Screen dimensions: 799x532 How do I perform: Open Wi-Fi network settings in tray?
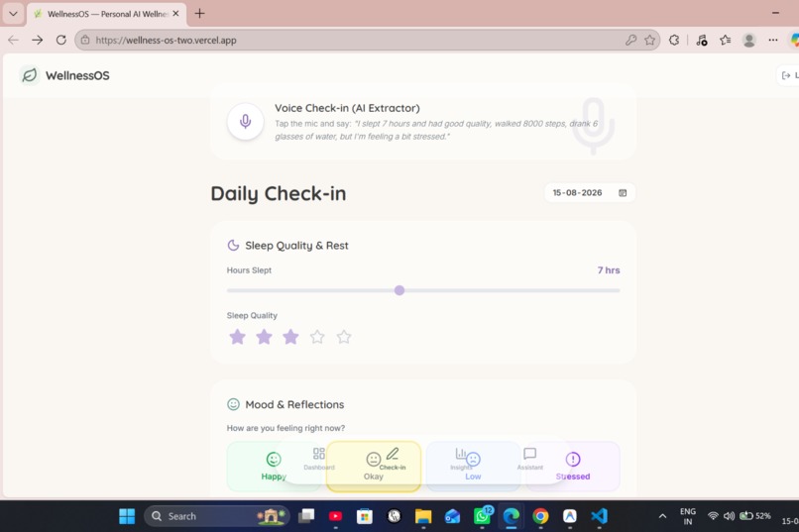[x=713, y=516]
